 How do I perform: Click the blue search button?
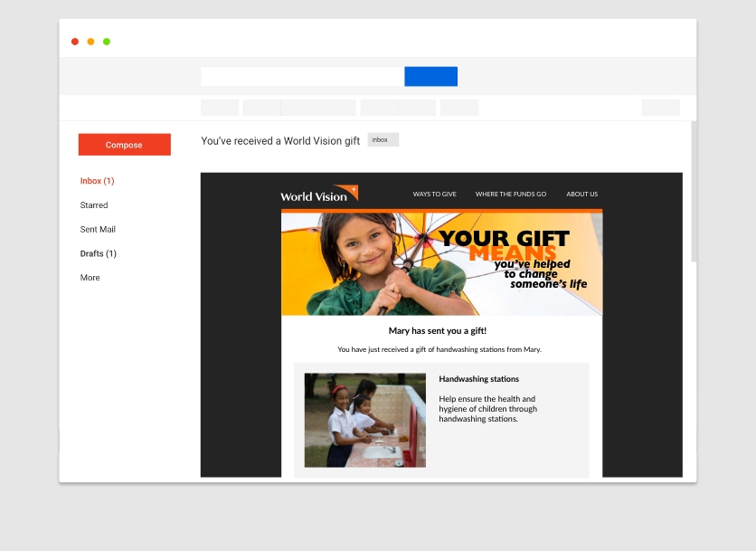(431, 77)
